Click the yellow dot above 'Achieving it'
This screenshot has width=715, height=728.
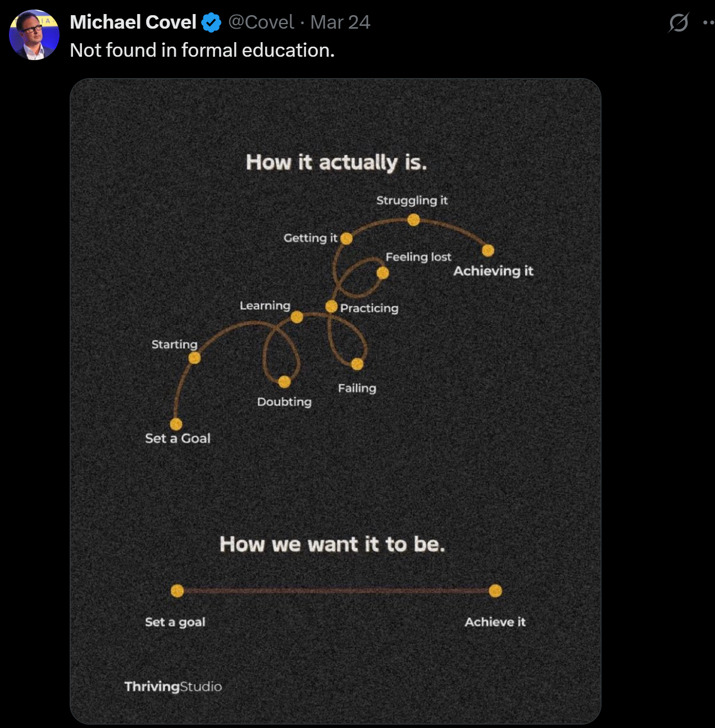488,251
